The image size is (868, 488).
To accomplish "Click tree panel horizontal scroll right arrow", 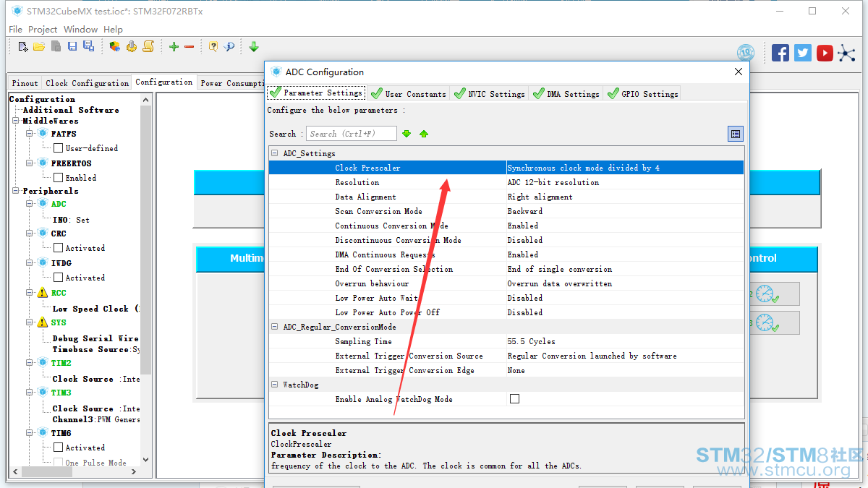I will click(x=135, y=471).
